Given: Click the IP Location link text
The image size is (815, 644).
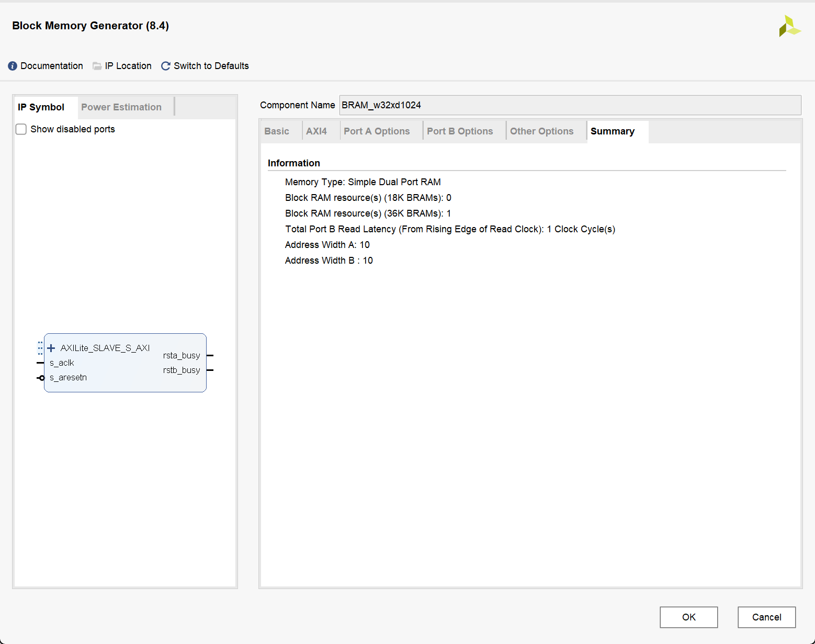Looking at the screenshot, I should (x=128, y=66).
